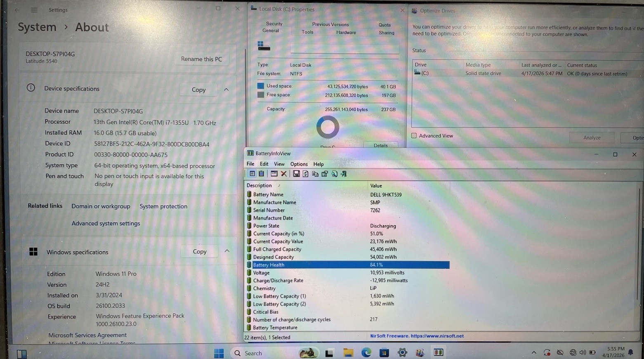
Task: Select the Designed Capacity row
Action: 348,257
